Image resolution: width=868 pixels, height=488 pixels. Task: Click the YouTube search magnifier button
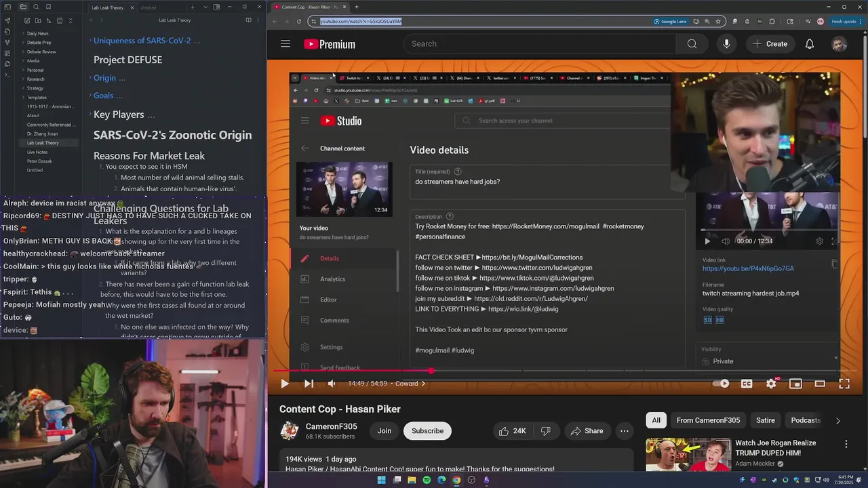pyautogui.click(x=692, y=44)
